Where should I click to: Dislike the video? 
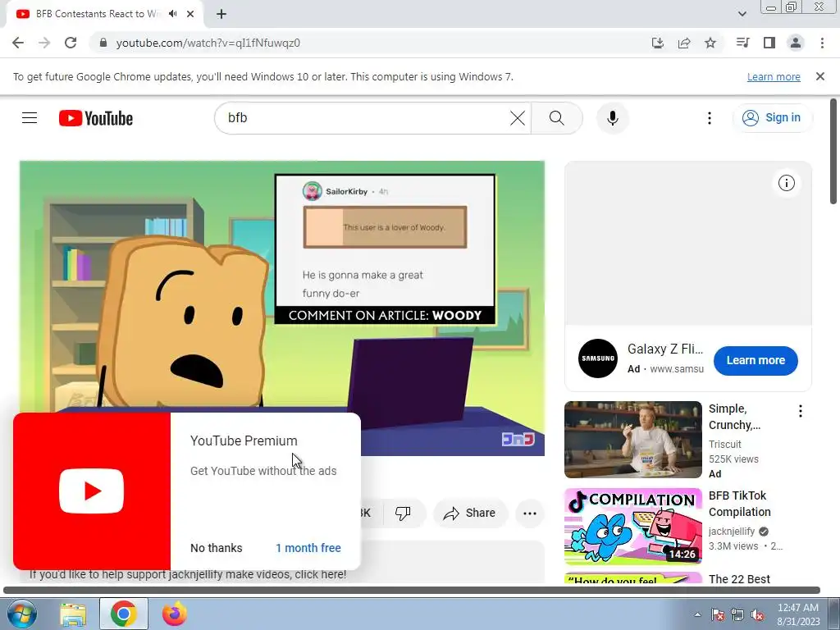click(403, 514)
